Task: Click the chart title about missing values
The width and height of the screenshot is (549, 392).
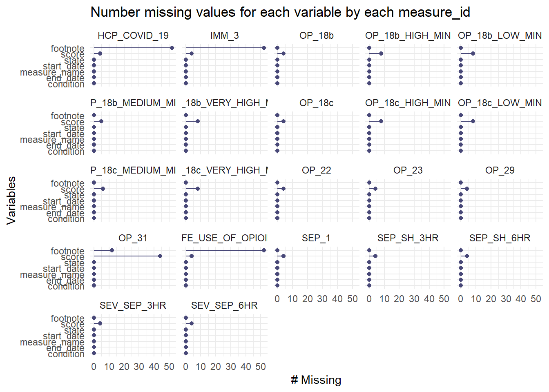Action: (280, 12)
